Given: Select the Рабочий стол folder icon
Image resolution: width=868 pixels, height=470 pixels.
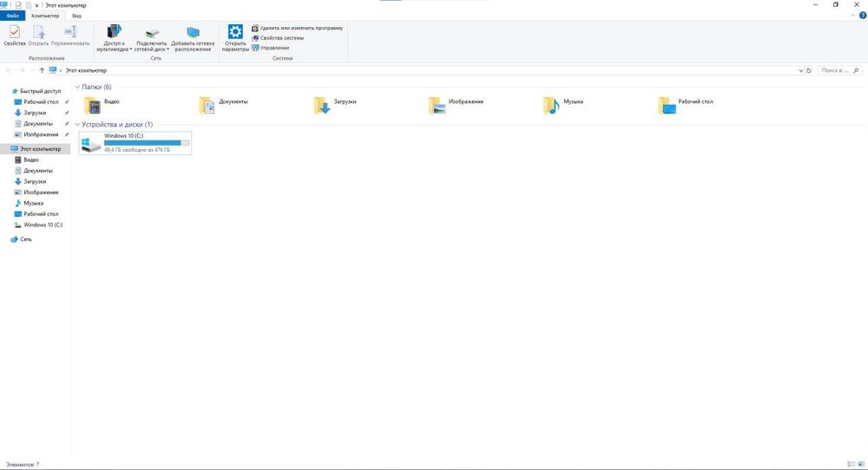Looking at the screenshot, I should pos(667,105).
